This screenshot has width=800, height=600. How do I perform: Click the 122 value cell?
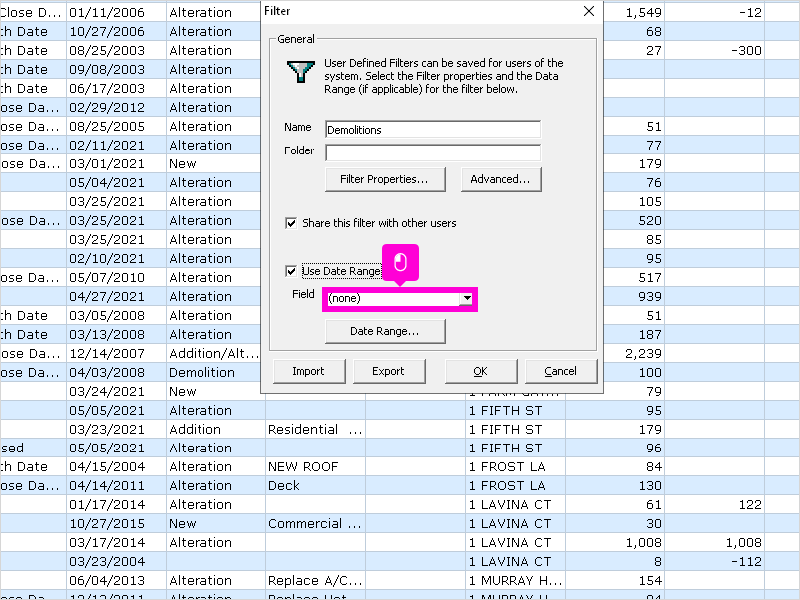click(714, 505)
